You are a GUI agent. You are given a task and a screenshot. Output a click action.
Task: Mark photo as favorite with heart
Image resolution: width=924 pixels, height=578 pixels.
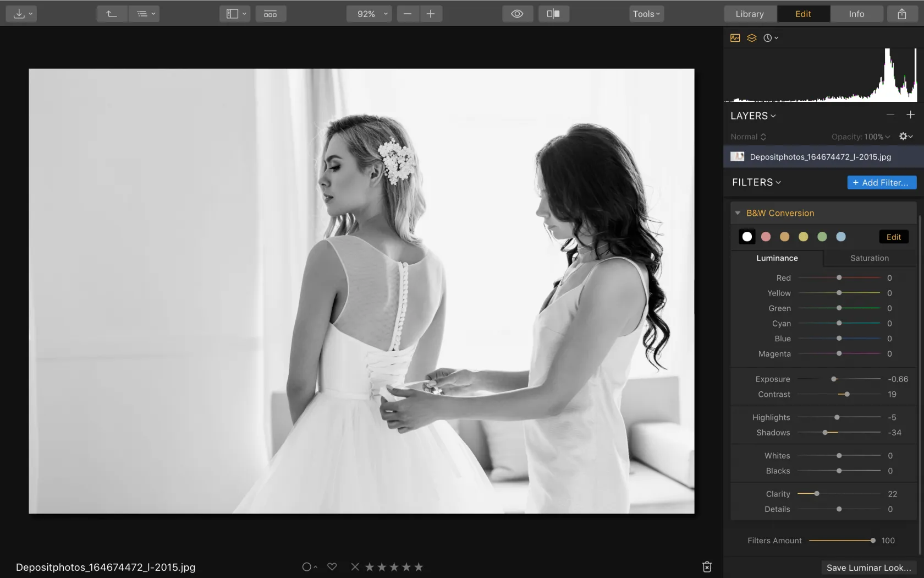[332, 566]
